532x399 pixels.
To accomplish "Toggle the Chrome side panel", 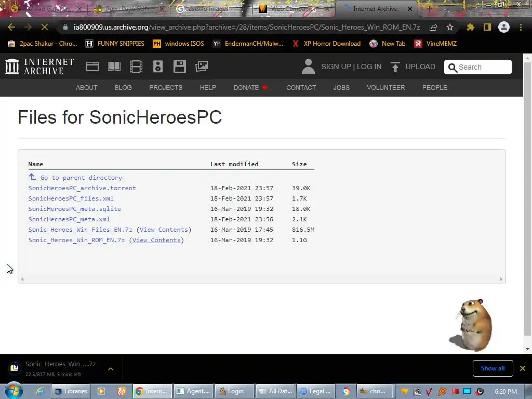I will coord(487,27).
